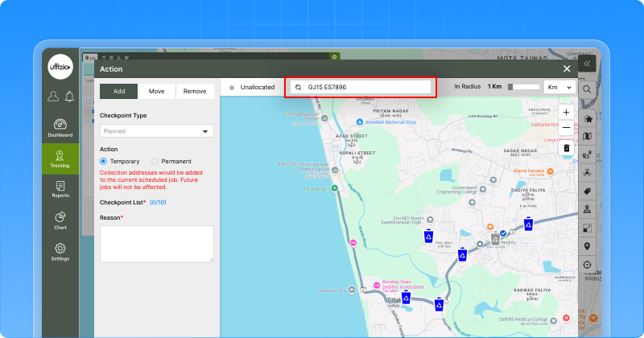Click the magnifier icon in right toolbar
The width and height of the screenshot is (644, 338).
coord(588,89)
